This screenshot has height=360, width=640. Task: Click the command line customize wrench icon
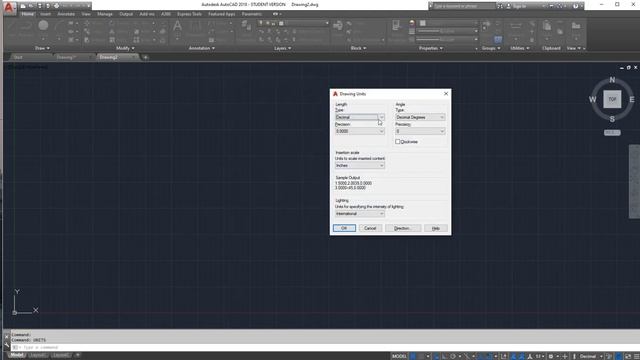[x=7, y=345]
